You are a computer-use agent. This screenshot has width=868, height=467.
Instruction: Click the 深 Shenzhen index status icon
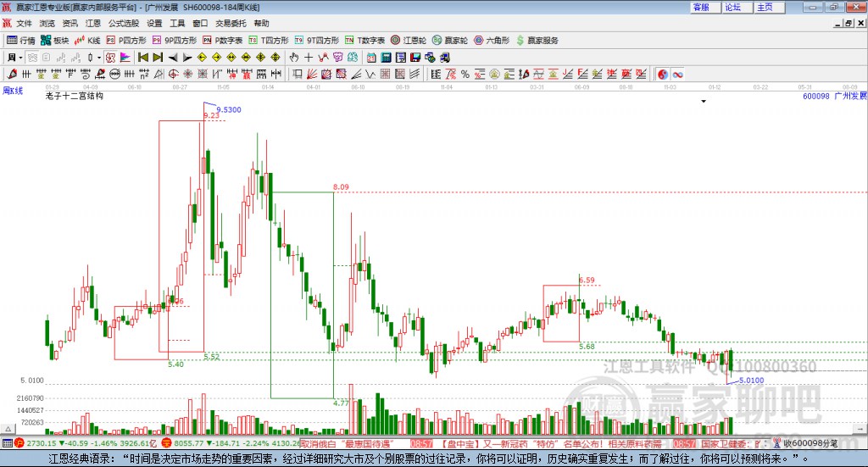point(166,443)
